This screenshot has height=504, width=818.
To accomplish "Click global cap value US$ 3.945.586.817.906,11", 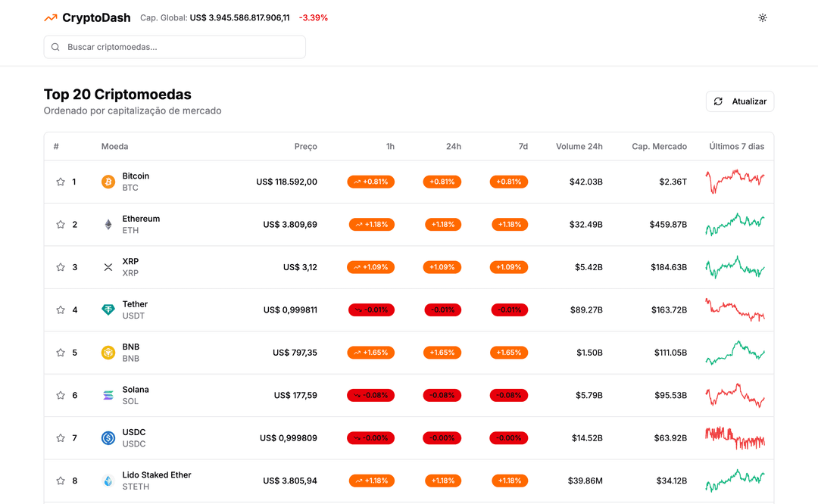I will click(240, 17).
